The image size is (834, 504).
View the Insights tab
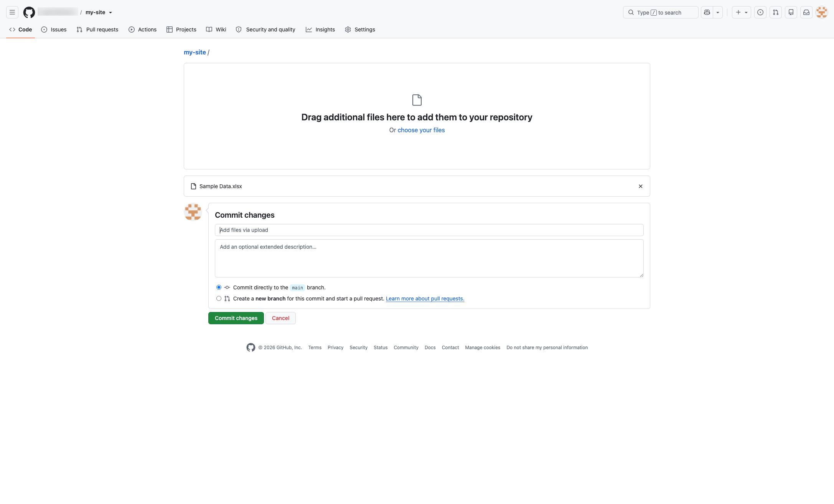320,30
